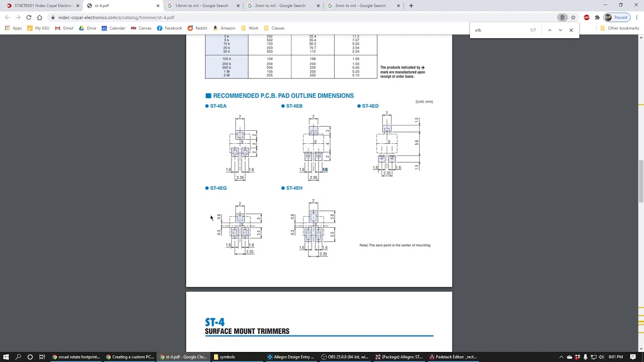Open the browser home page
Screen dimensions: 644x362
(39, 17)
